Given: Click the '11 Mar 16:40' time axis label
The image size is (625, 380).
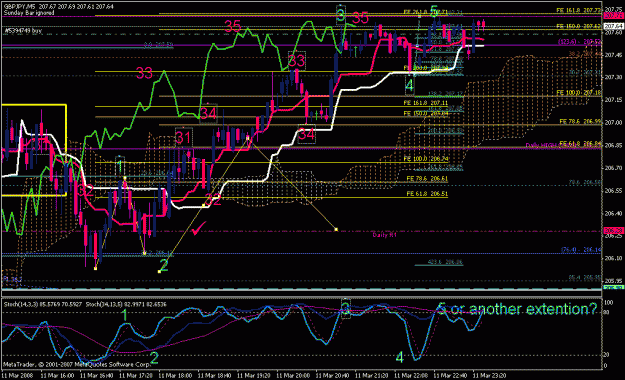Looking at the screenshot, I should [x=96, y=375].
